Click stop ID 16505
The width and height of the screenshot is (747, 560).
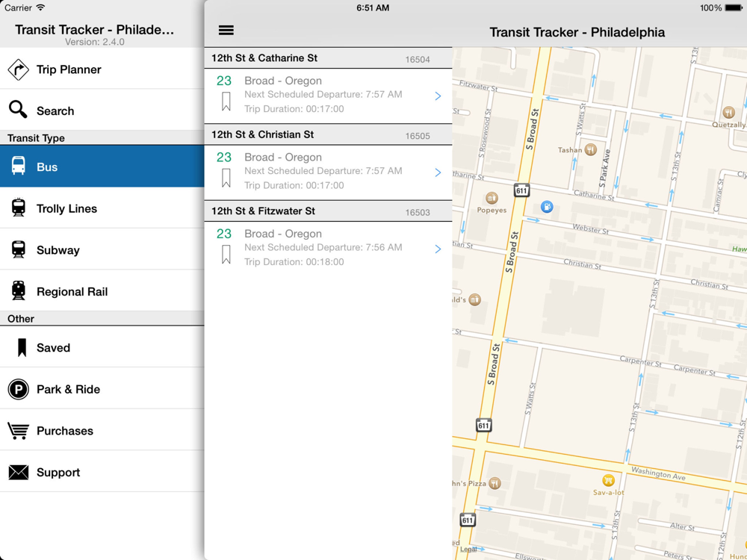pyautogui.click(x=418, y=136)
